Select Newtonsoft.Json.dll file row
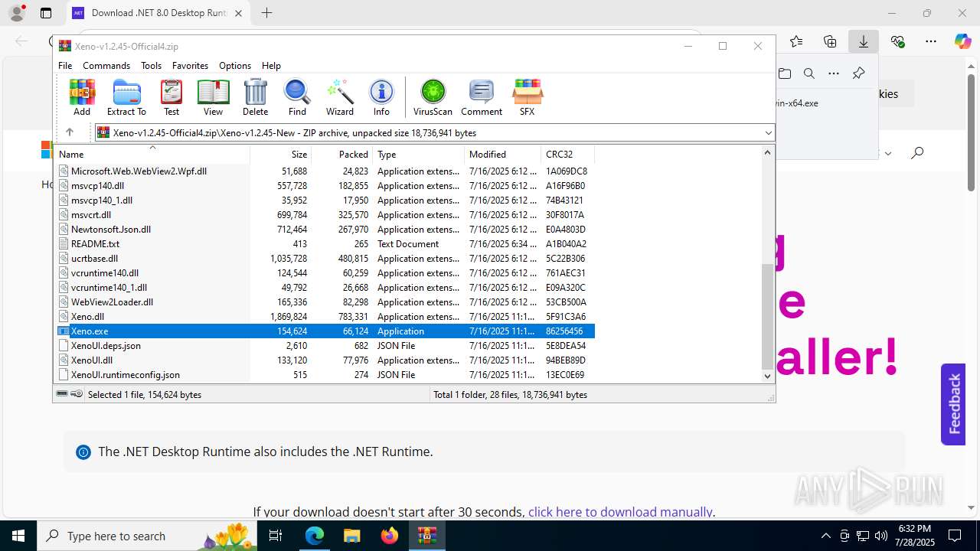The height and width of the screenshot is (551, 980). [x=325, y=230]
